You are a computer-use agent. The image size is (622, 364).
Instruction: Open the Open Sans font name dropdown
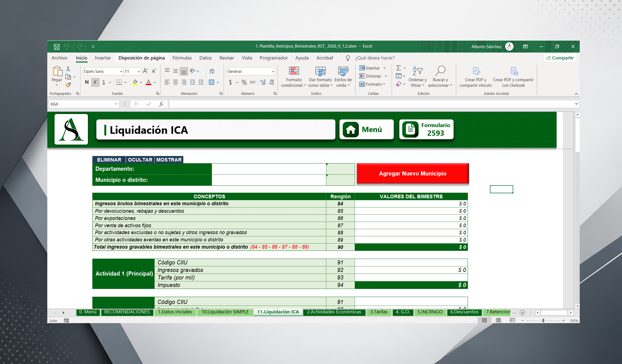click(121, 71)
